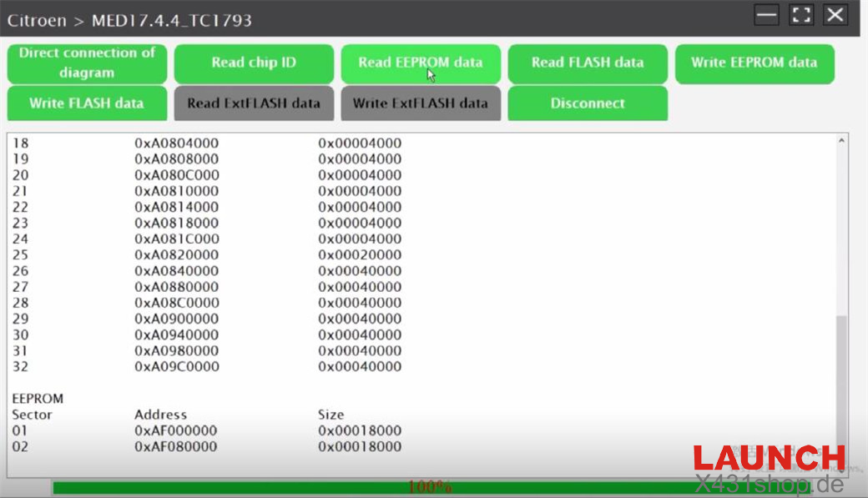Select EEPROM sector 02 address 0xAF080000
Image resolution: width=868 pixels, height=498 pixels.
176,446
